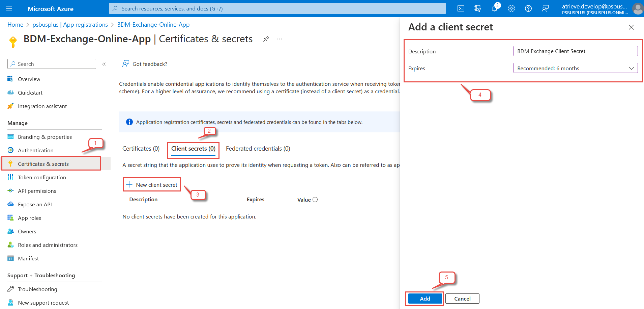Open the more options ellipsis menu
Viewport: 644px width, 309px height.
pos(280,39)
